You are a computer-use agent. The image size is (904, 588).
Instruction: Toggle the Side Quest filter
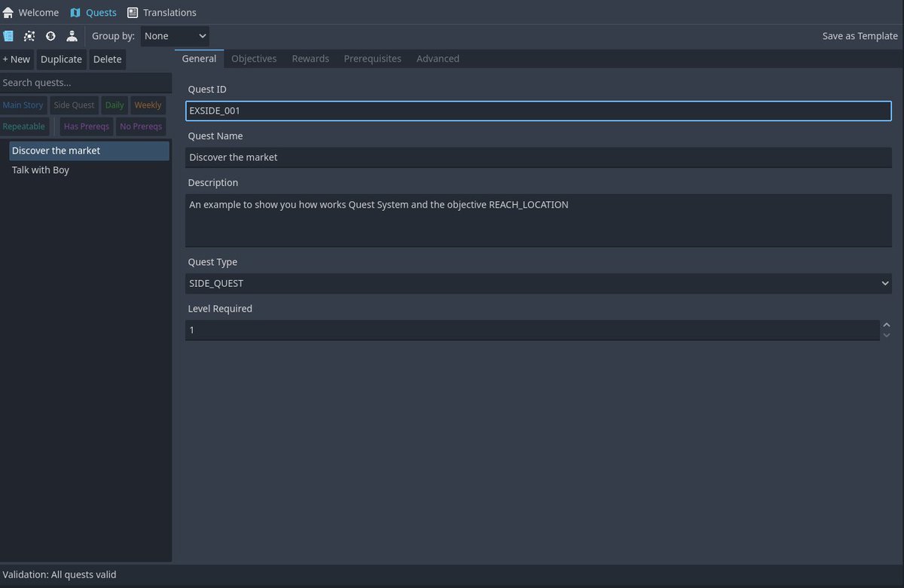tap(74, 105)
